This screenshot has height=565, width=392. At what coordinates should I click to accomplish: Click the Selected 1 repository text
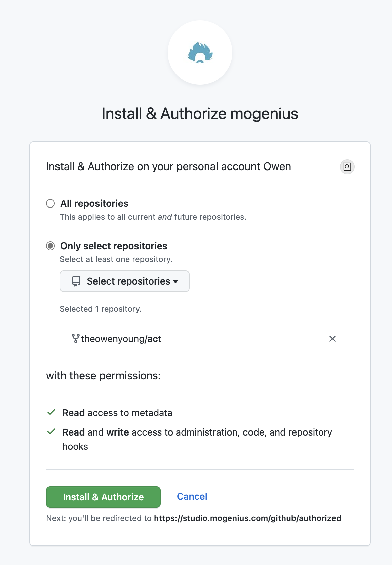(x=101, y=309)
